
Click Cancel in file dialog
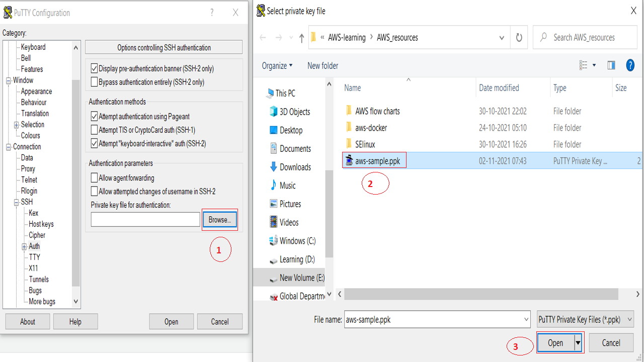click(x=611, y=343)
